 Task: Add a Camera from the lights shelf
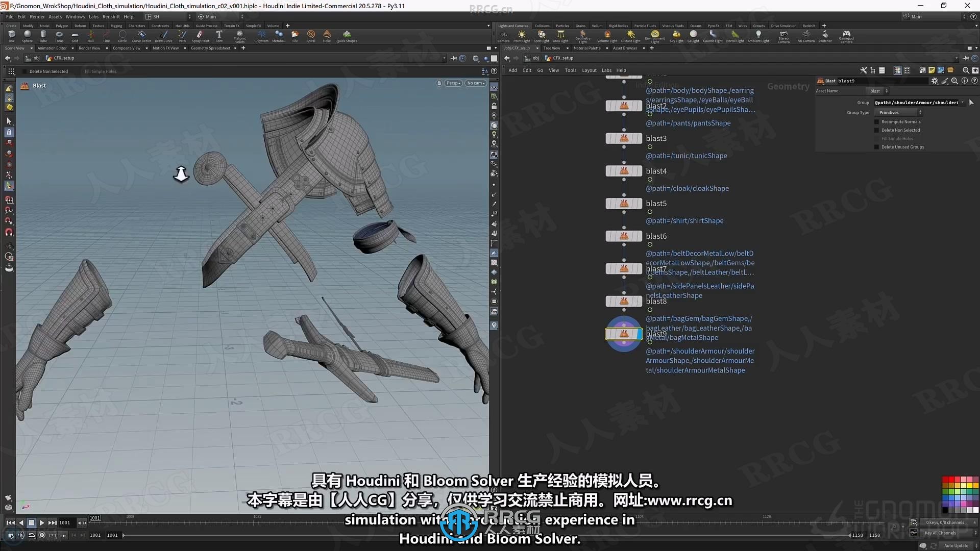click(503, 36)
